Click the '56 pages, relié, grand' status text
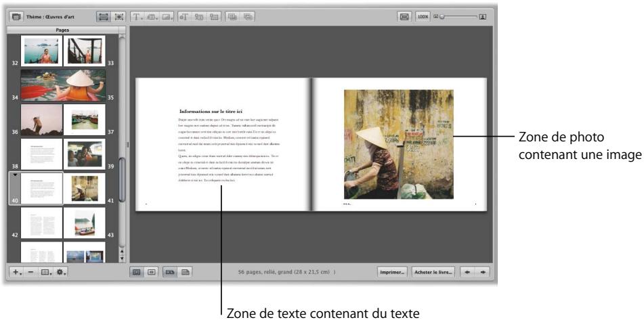This screenshot has height=320, width=644. click(286, 272)
